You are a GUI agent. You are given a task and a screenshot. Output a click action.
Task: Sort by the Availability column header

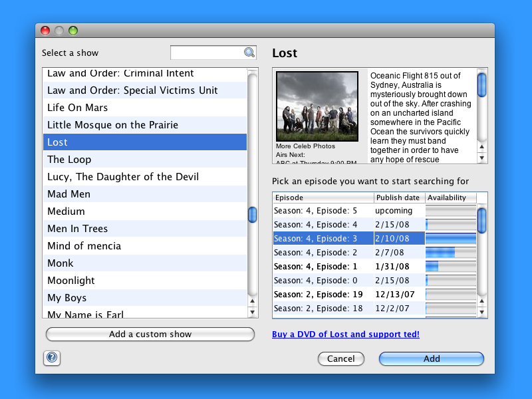point(451,198)
